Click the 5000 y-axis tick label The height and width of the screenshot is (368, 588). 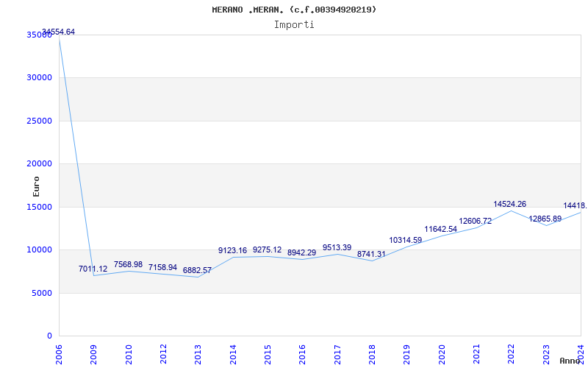click(x=42, y=293)
